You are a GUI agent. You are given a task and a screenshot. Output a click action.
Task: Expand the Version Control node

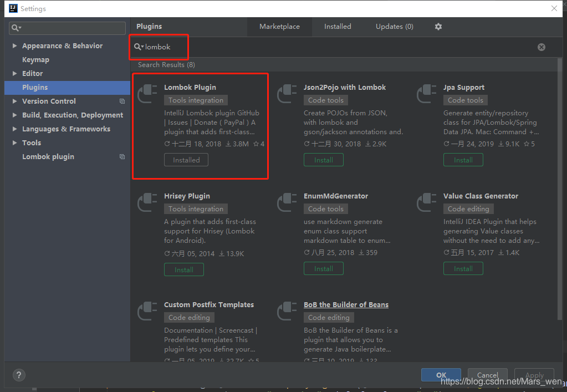tap(14, 101)
